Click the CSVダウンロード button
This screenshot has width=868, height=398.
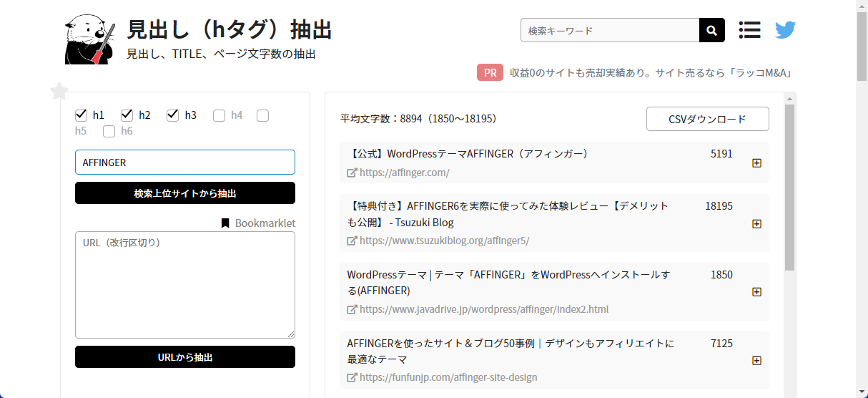[x=707, y=119]
